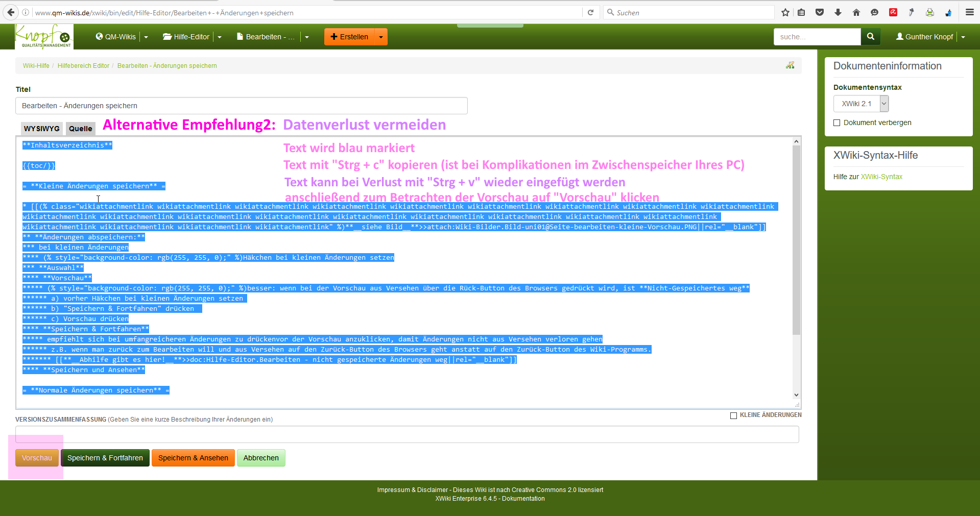Click the printer icon in browser toolbar
Viewport: 980px width, 516px height.
click(x=930, y=12)
